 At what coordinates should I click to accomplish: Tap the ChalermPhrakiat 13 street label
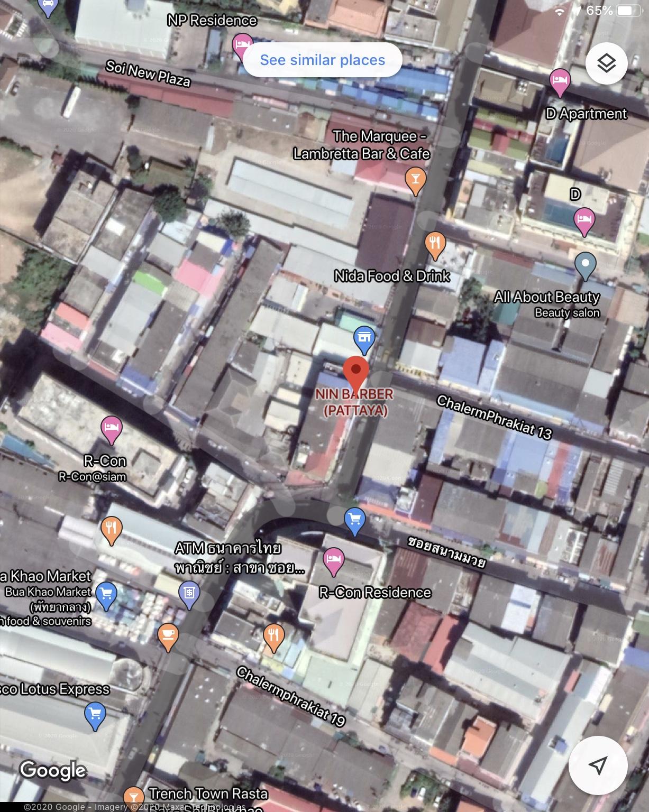(x=494, y=417)
